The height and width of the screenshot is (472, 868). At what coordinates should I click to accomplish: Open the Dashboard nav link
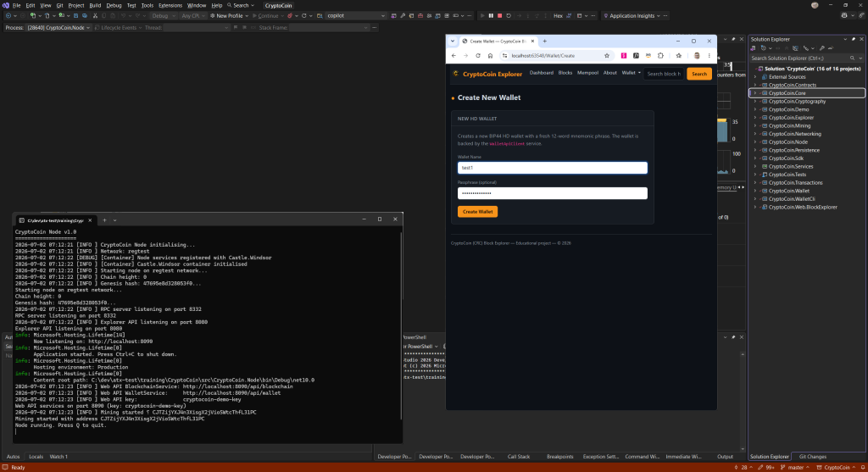[542, 73]
